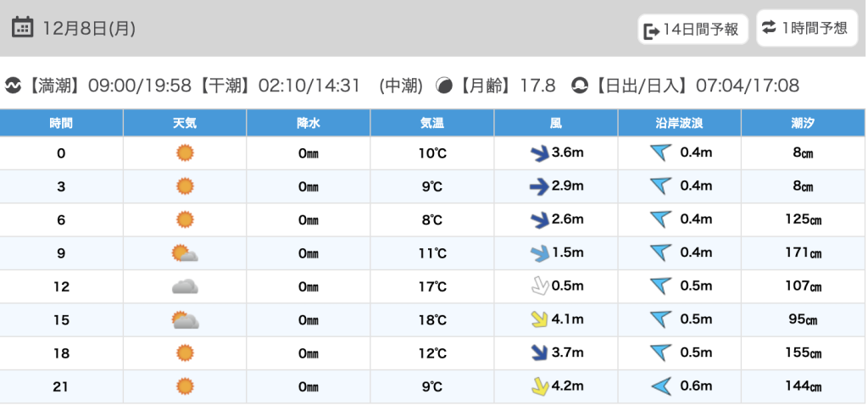Click the 風 column header
Viewport: 868px width, 405px height.
556,123
